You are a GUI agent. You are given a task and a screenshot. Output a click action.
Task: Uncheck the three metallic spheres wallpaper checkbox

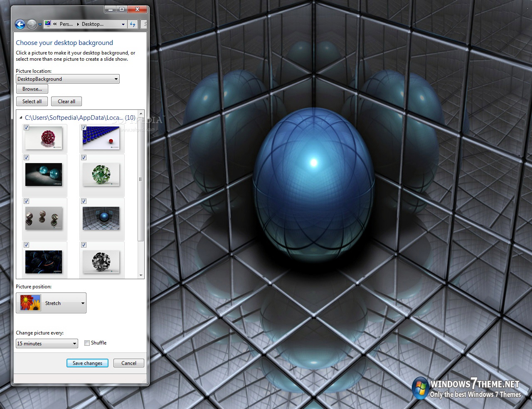pos(27,201)
